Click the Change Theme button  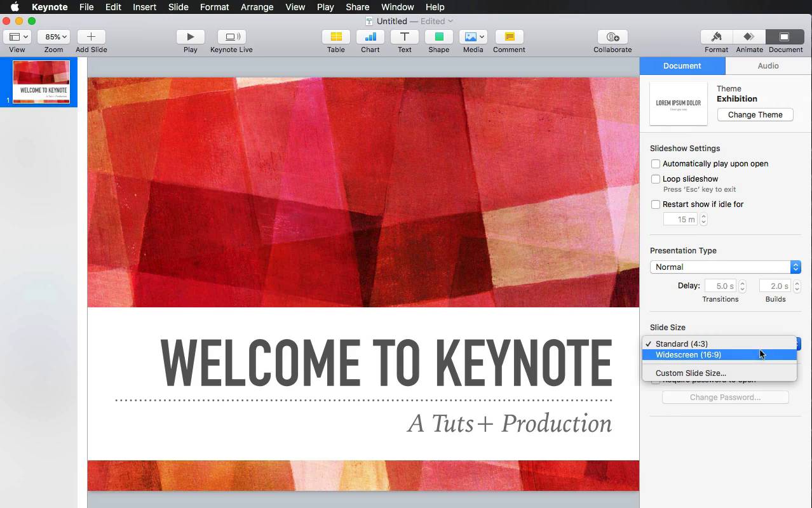[755, 115]
